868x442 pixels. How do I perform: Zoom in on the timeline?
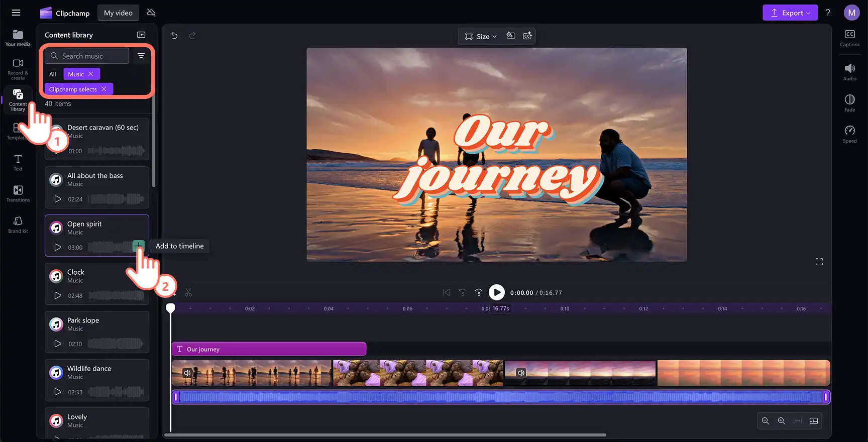[782, 421]
